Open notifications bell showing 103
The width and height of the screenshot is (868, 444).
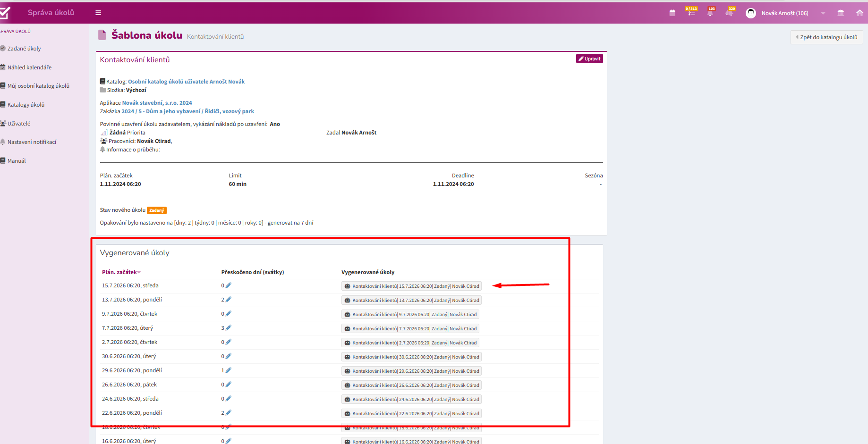coord(710,12)
